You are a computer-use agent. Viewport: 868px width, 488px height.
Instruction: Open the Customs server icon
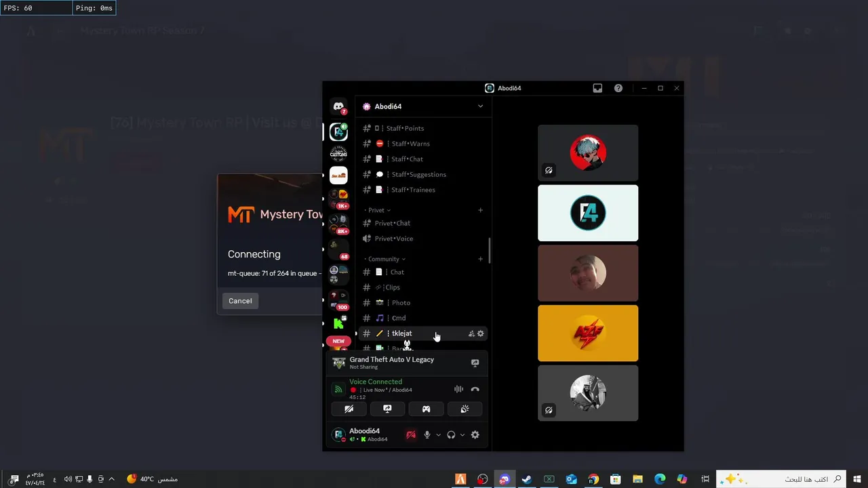coord(338,154)
